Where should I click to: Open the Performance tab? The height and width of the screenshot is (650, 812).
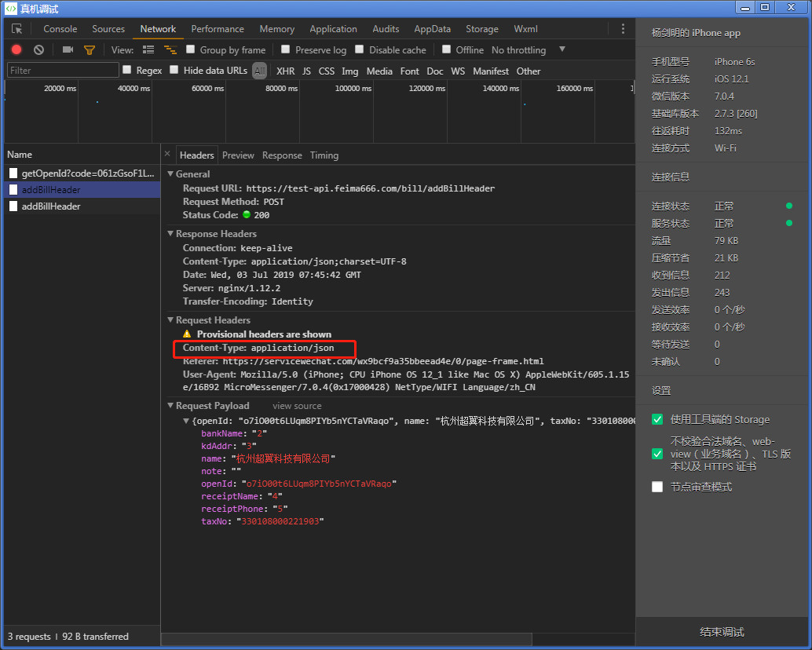(x=218, y=29)
